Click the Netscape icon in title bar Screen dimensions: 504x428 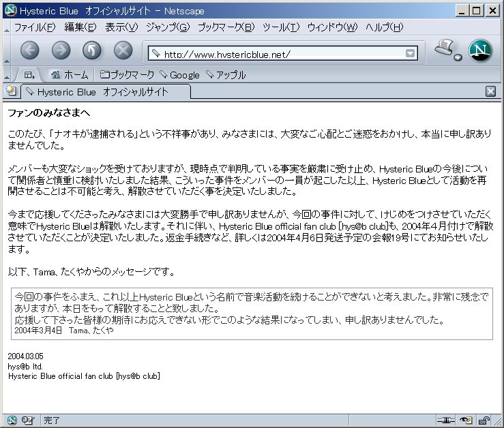tap(11, 11)
